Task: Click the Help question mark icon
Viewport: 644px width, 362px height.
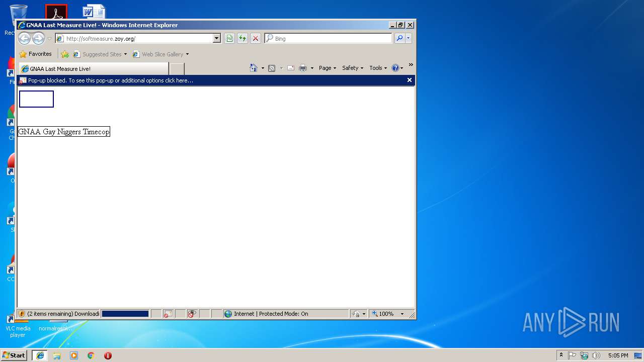Action: [395, 68]
